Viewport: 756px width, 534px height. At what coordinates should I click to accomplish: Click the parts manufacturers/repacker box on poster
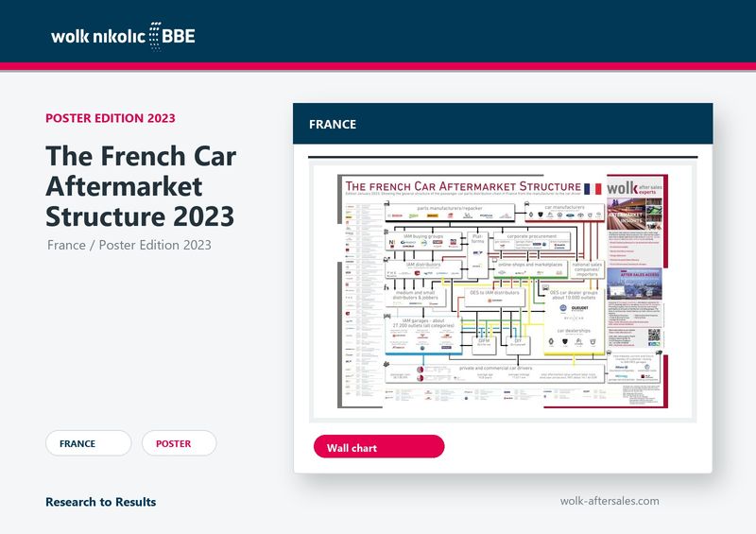click(x=450, y=213)
